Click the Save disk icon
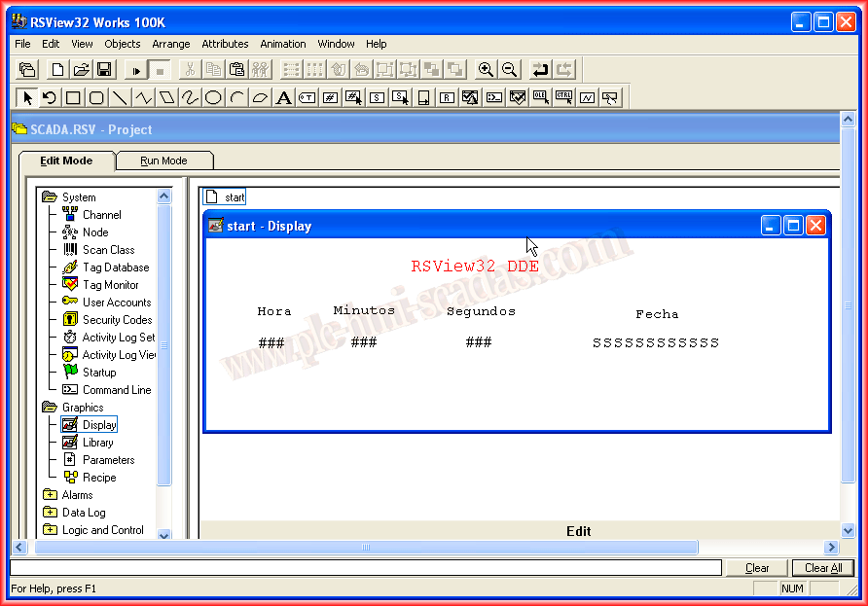Screen dimensions: 868x606 (x=104, y=69)
